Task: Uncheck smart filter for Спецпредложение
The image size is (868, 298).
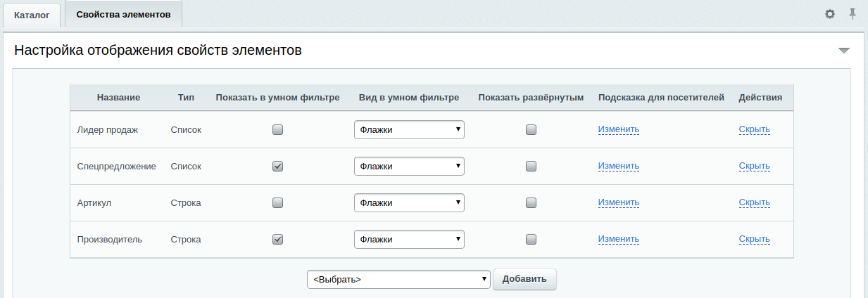Action: (278, 166)
